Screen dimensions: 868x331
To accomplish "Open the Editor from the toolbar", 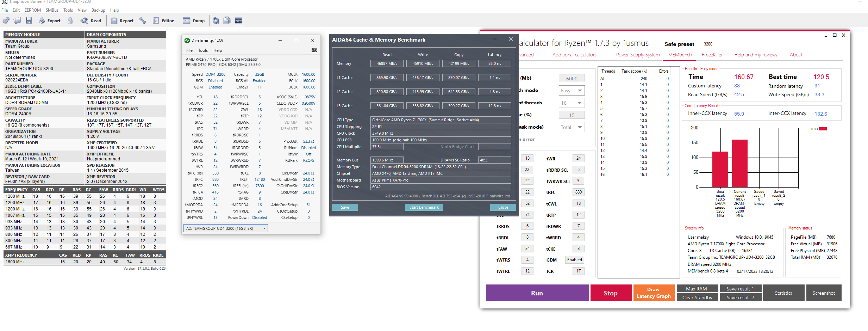I will [x=163, y=21].
